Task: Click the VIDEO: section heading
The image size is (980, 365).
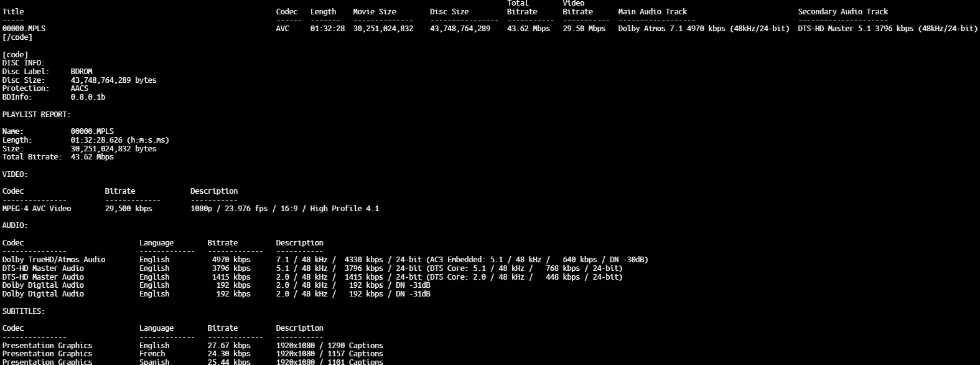Action: coord(15,174)
